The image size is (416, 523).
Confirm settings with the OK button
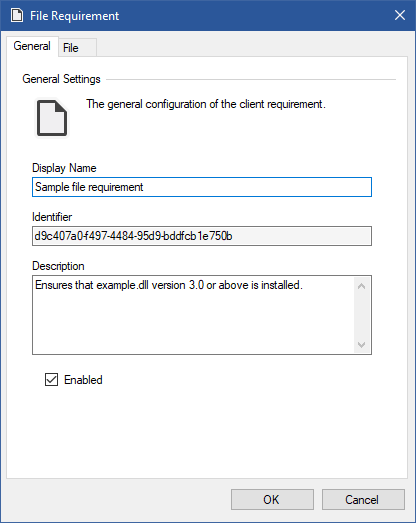point(272,500)
